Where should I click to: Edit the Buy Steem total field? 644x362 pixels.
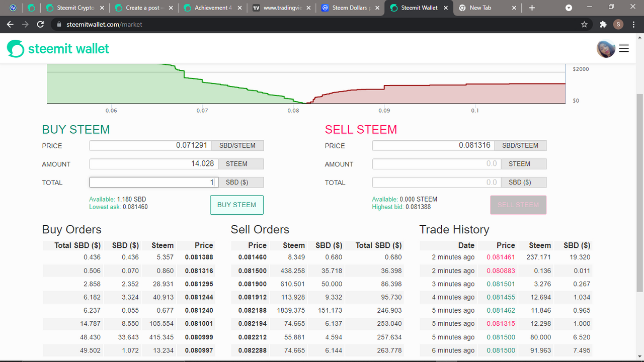pos(154,183)
